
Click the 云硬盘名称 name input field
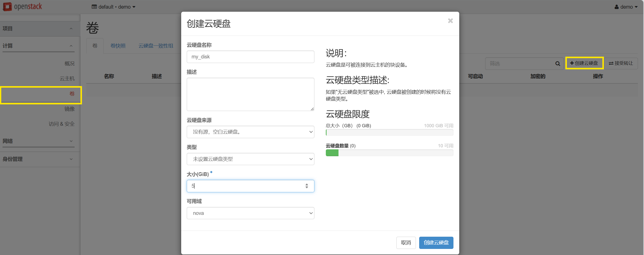click(x=250, y=57)
